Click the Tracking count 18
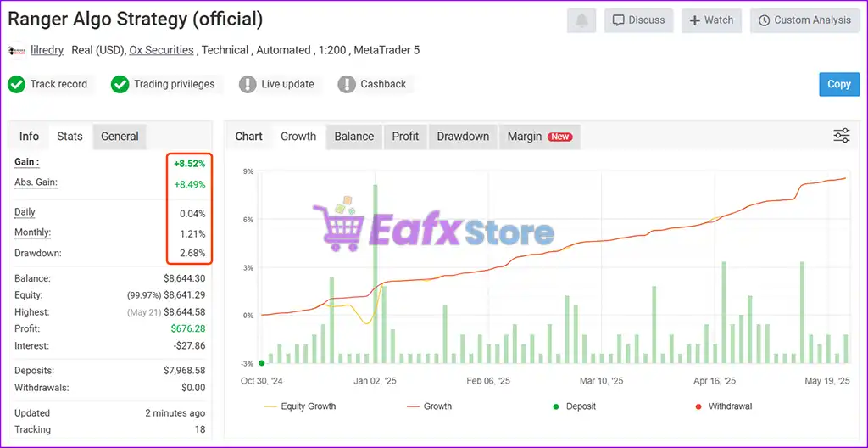 [199, 429]
